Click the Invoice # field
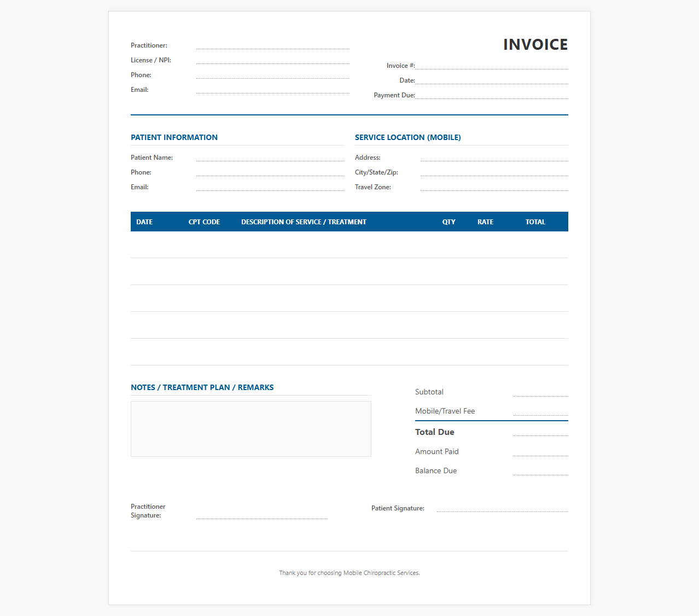The height and width of the screenshot is (616, 699). pos(492,65)
